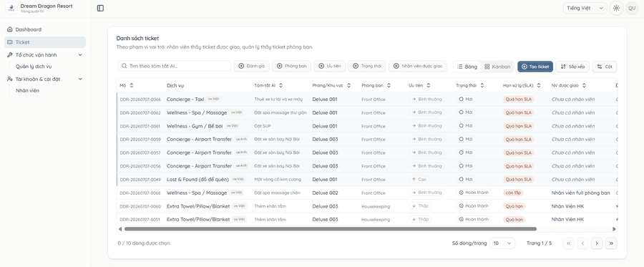Viewport: 644px width, 267px height.
Task: Sort by Trạng thái column header
Action: point(470,85)
